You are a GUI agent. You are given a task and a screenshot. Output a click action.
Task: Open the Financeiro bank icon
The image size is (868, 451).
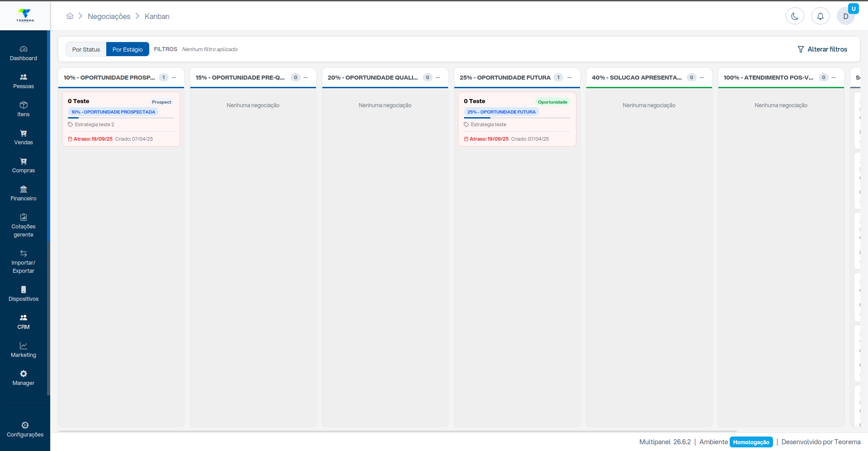[24, 189]
